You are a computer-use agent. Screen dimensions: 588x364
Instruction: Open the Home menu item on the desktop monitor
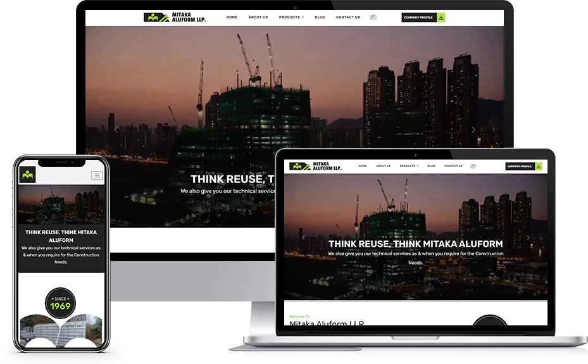click(232, 17)
